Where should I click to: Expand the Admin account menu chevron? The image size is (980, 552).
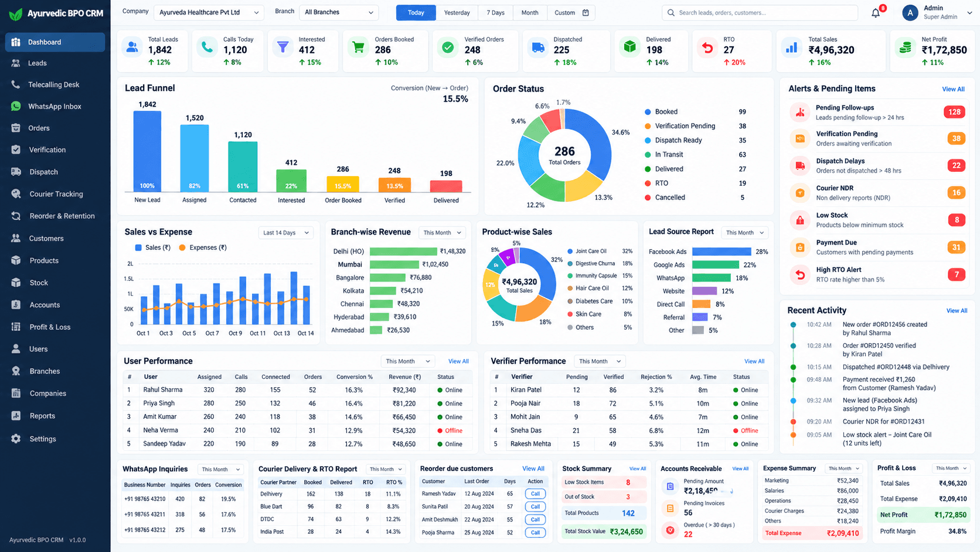tap(969, 13)
